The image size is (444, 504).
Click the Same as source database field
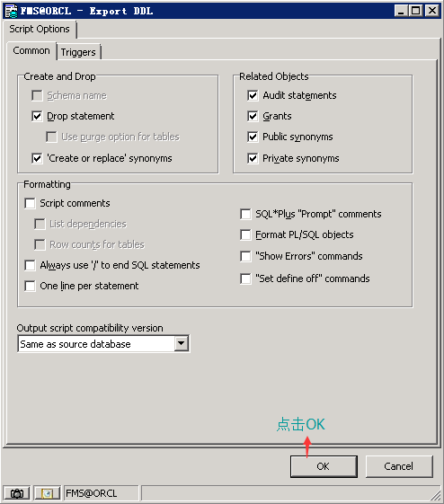coord(103,344)
